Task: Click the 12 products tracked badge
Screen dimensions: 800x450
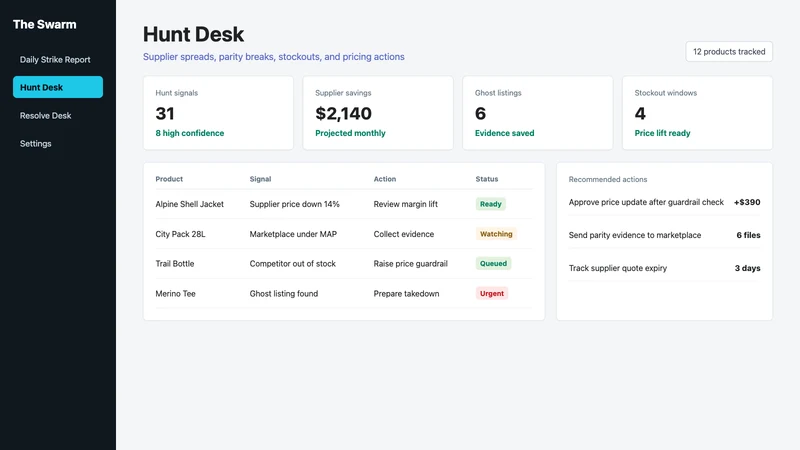Action: (729, 52)
